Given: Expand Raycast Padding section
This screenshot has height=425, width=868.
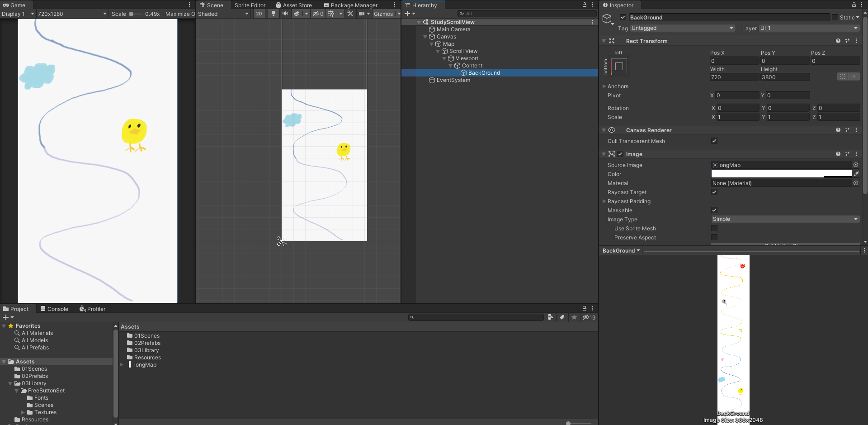Looking at the screenshot, I should click(604, 201).
